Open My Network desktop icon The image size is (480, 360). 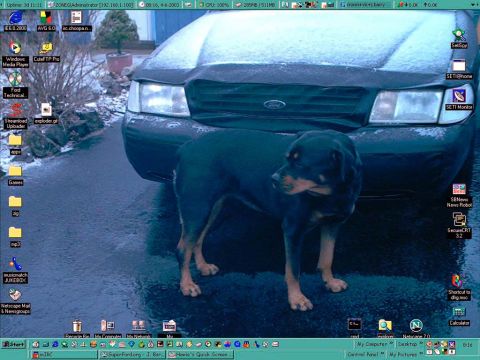[x=139, y=329]
